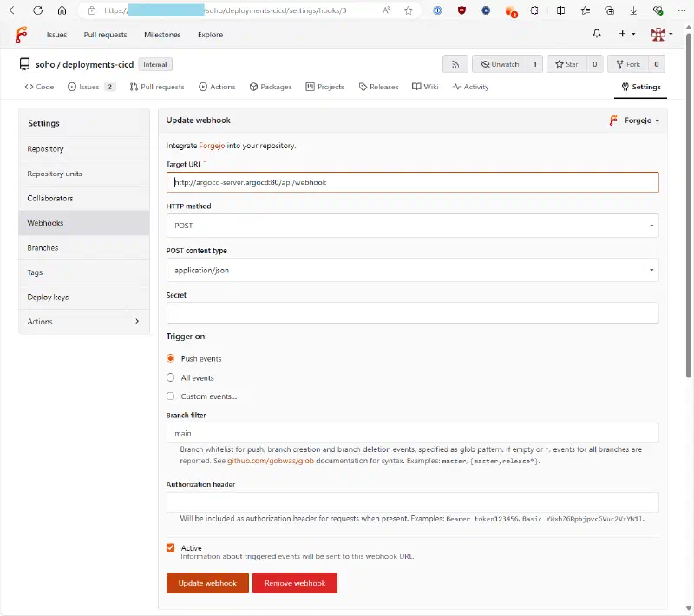Open the Releases tab

378,87
